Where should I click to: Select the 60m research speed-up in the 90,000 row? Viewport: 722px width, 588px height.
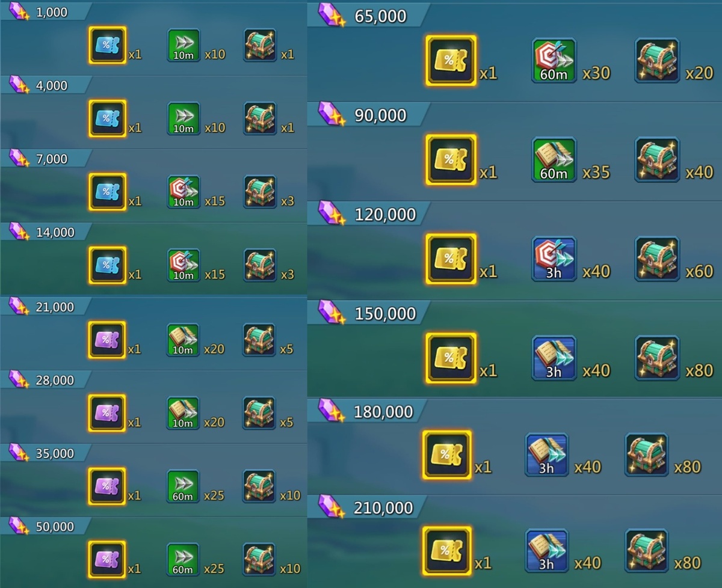click(554, 159)
